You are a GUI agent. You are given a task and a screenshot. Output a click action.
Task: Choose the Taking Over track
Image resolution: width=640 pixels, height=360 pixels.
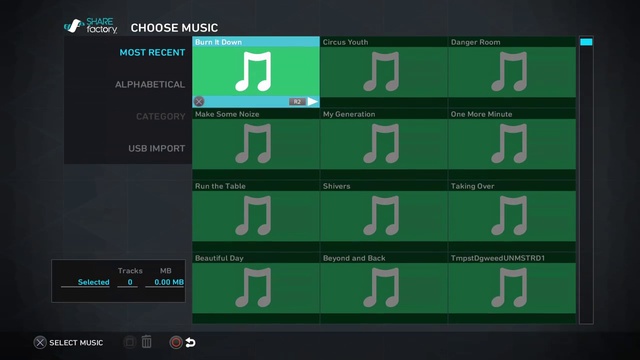click(x=512, y=216)
